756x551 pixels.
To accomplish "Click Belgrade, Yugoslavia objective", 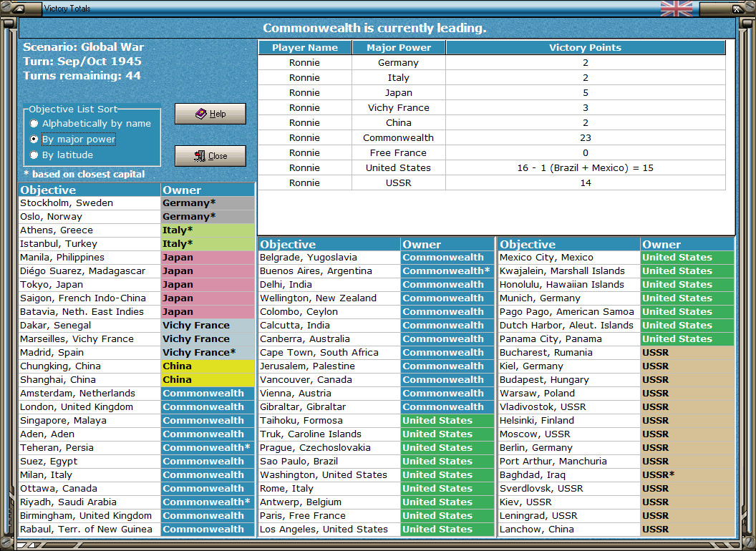I will (329, 258).
